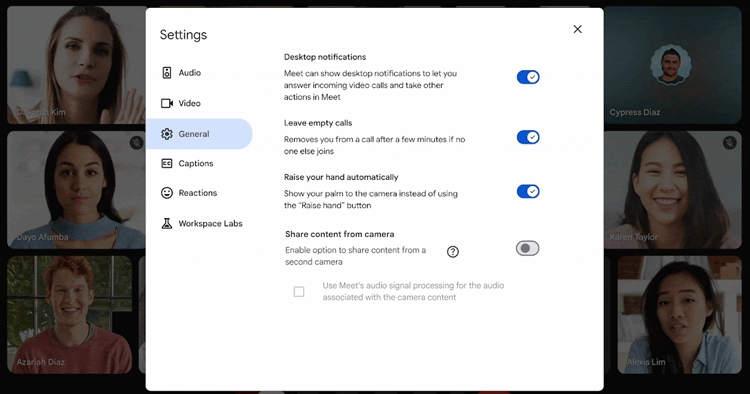
Task: Click the Captions CC icon
Action: (166, 164)
